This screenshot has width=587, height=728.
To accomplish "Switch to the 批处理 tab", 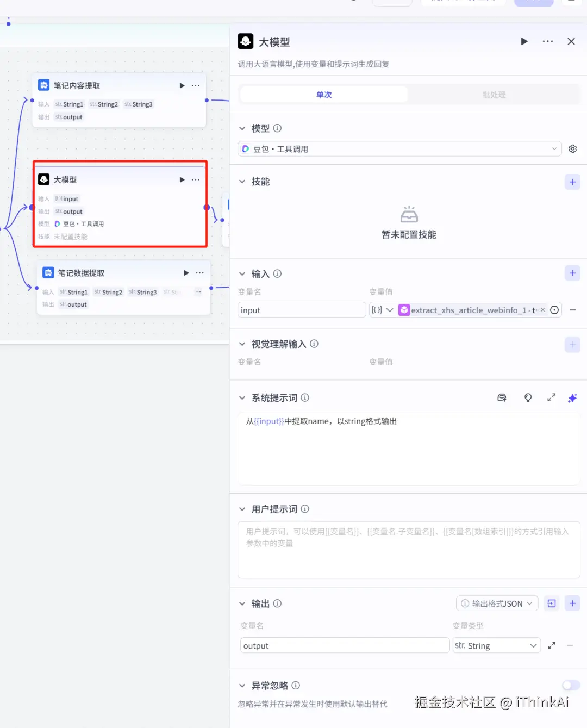I will point(494,94).
